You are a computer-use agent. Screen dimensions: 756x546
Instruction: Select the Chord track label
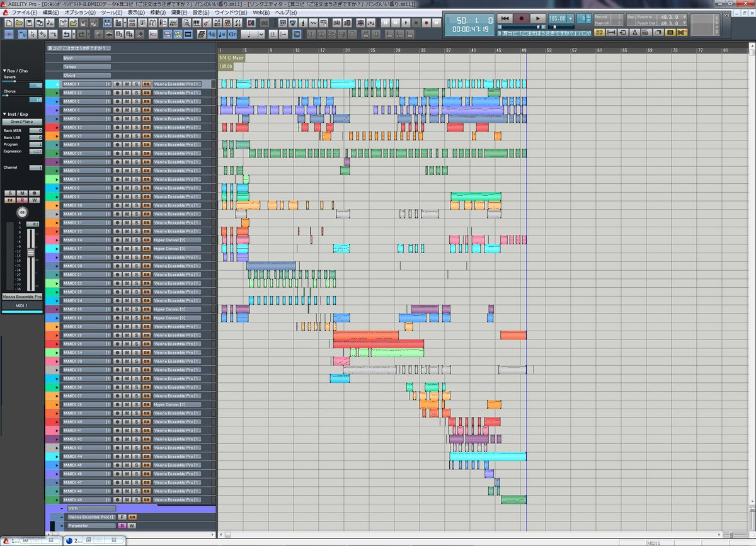(x=87, y=75)
